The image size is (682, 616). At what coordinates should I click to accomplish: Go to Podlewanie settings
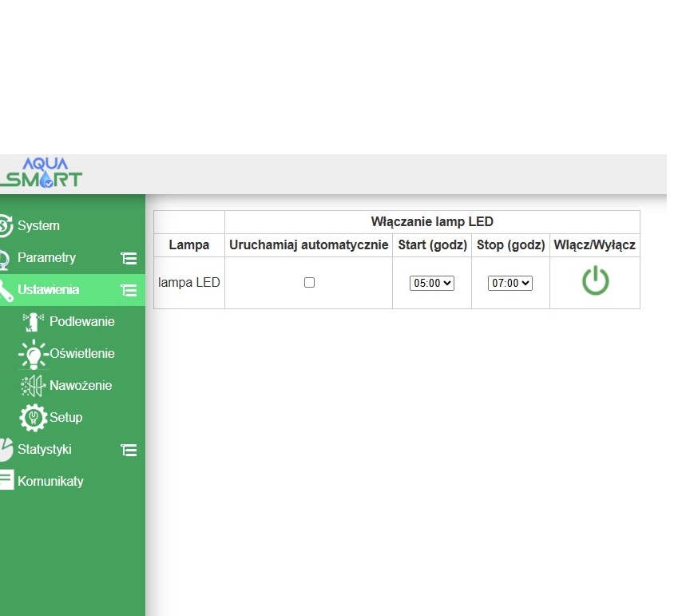click(82, 321)
